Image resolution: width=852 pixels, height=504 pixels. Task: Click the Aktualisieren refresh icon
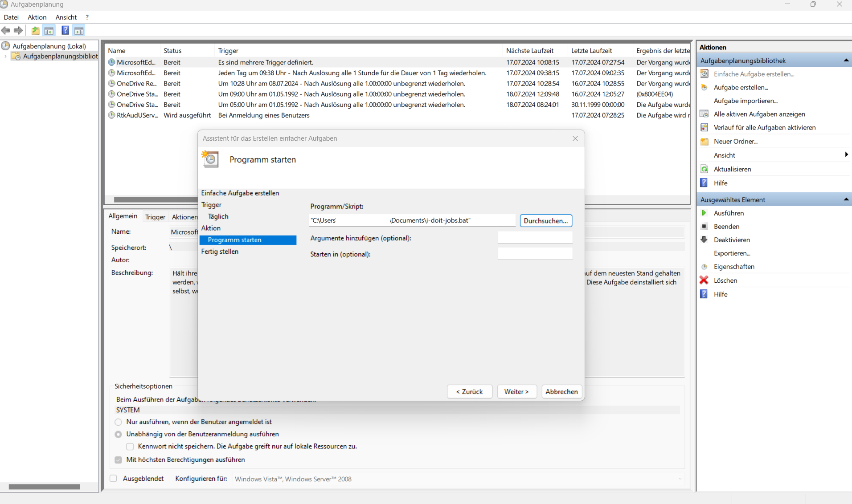(704, 169)
